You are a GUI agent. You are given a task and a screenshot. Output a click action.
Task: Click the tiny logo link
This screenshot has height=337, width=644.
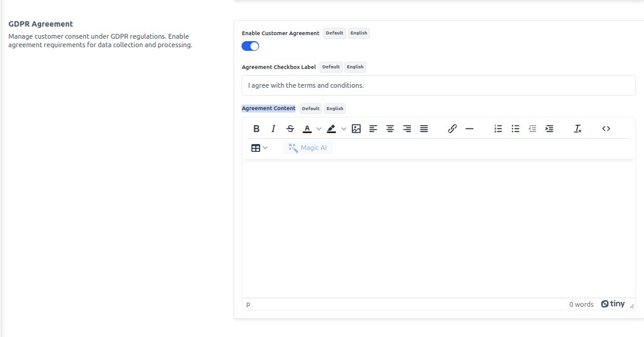click(x=613, y=304)
